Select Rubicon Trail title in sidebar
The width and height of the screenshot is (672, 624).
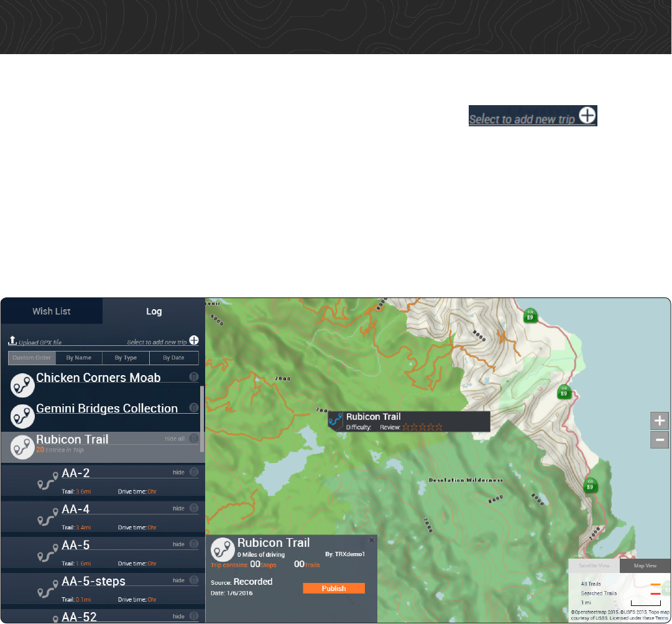point(72,440)
